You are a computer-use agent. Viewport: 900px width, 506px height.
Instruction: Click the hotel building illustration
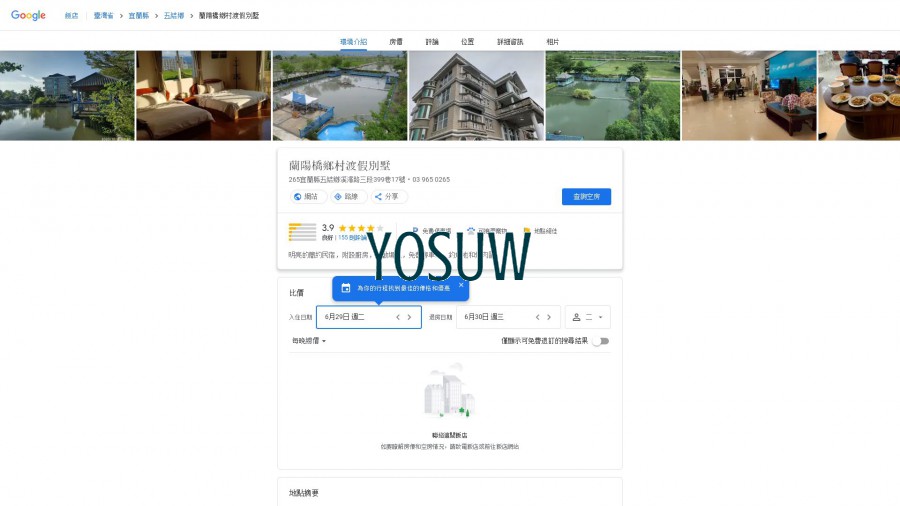450,390
